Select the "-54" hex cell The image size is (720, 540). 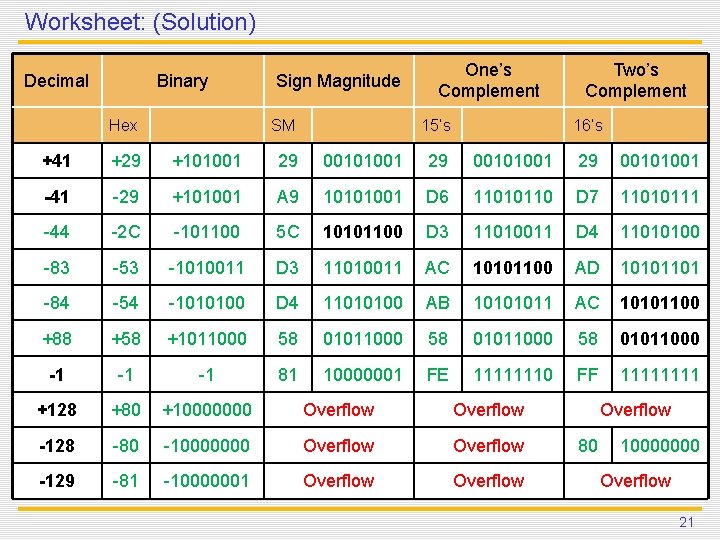[x=126, y=303]
